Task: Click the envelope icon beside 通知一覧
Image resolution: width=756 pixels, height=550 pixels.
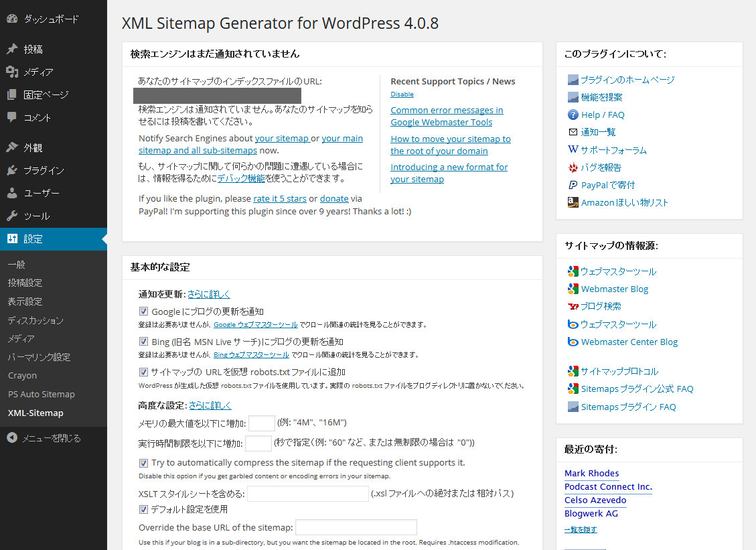Action: 573,132
